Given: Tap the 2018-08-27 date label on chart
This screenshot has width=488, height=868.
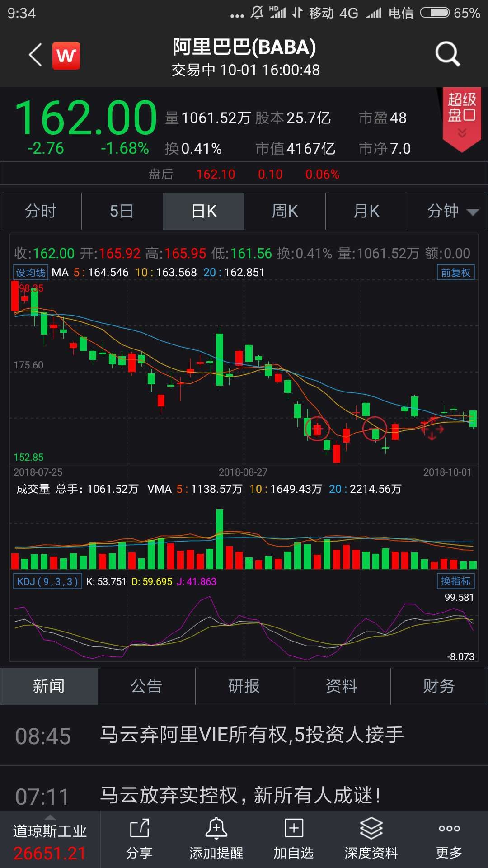Looking at the screenshot, I should tap(243, 472).
